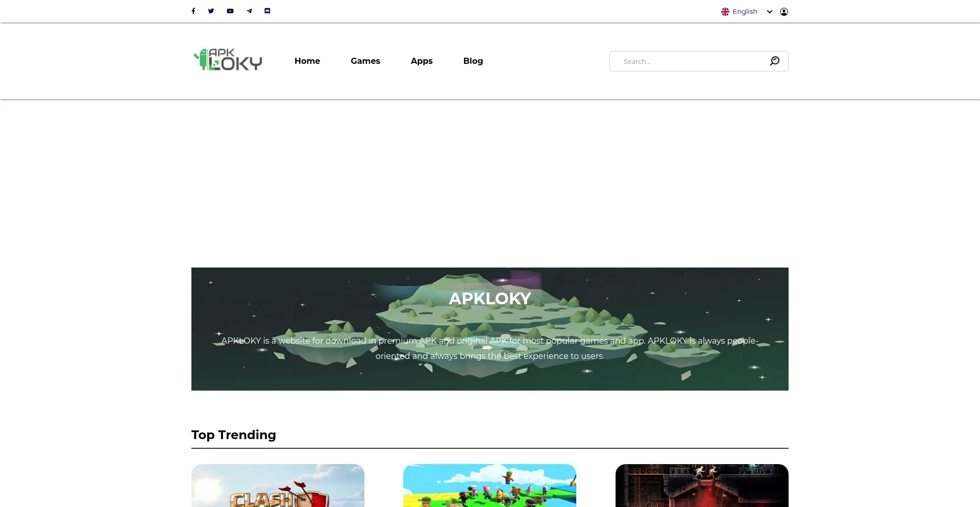Select the colorful obstacle course game thumbnail
Image resolution: width=980 pixels, height=507 pixels.
489,486
